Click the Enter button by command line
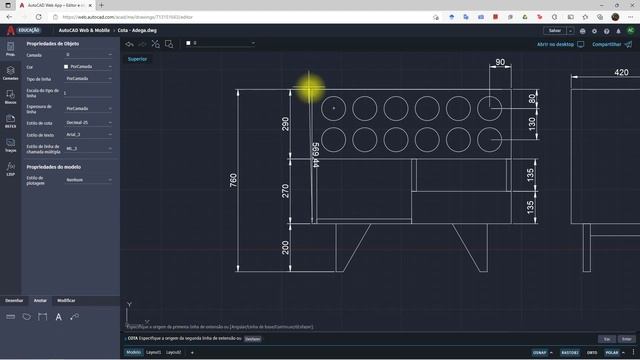The width and height of the screenshot is (640, 360). (627, 339)
